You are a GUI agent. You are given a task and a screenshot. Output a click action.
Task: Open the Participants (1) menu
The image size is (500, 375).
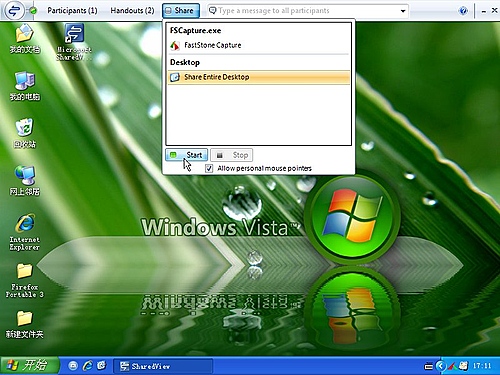coord(72,11)
